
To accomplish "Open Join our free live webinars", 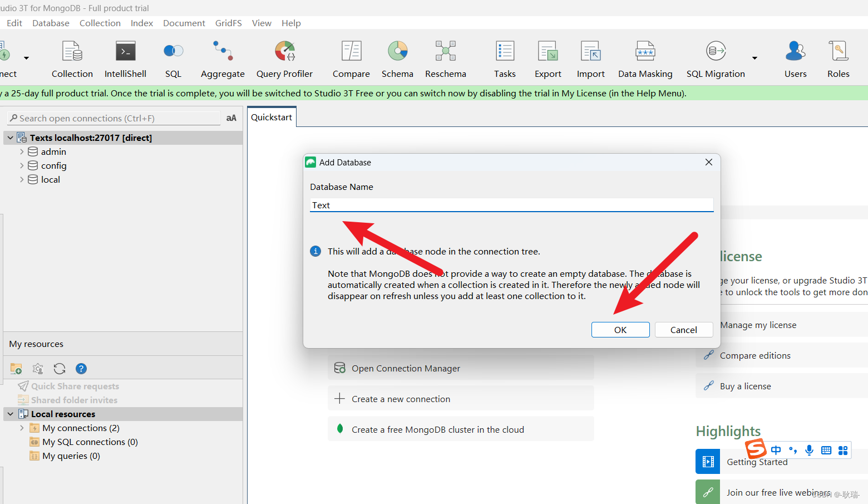I will click(x=779, y=492).
